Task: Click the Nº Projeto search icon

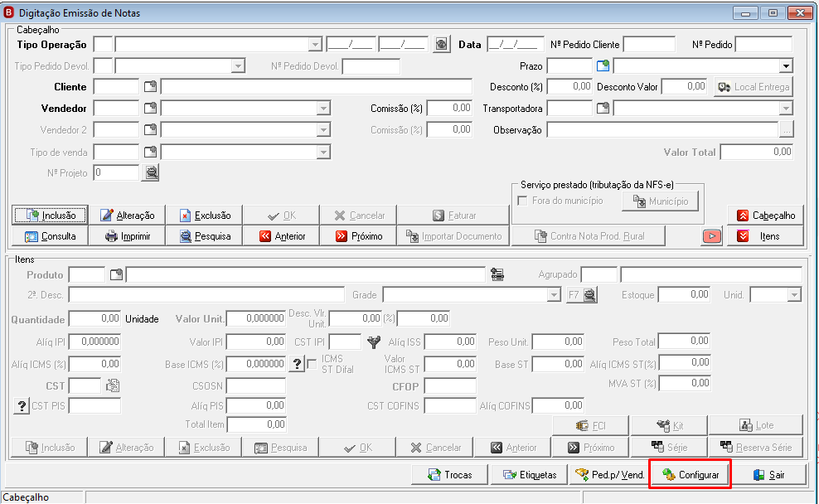Action: click(x=151, y=172)
